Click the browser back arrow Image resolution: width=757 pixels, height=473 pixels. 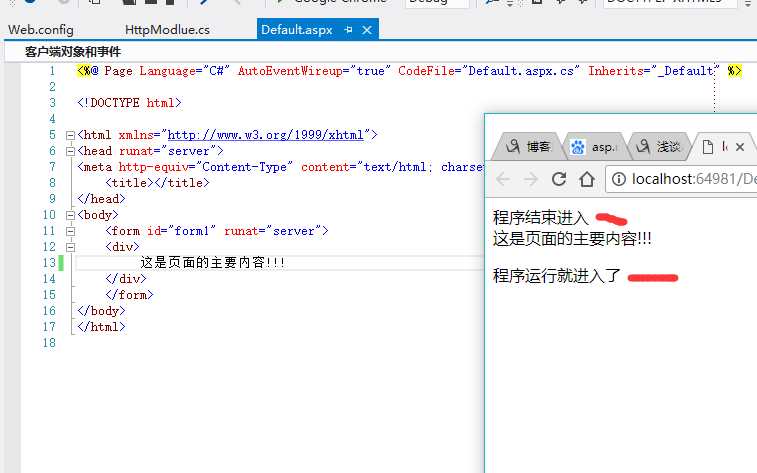(503, 179)
